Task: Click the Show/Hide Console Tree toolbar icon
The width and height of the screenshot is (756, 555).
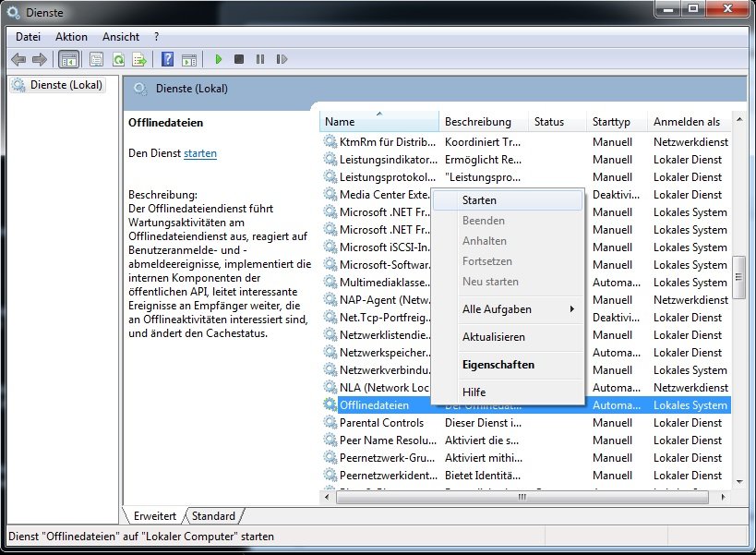Action: pyautogui.click(x=68, y=59)
